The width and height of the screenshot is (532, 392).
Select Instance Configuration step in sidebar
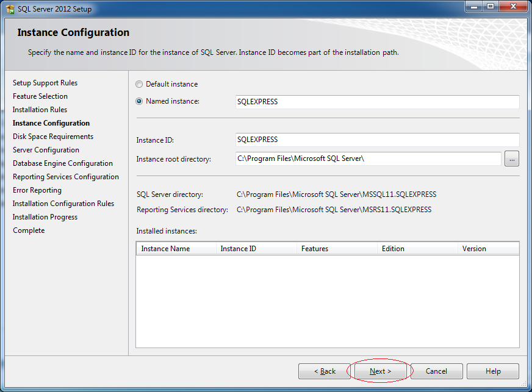(51, 123)
